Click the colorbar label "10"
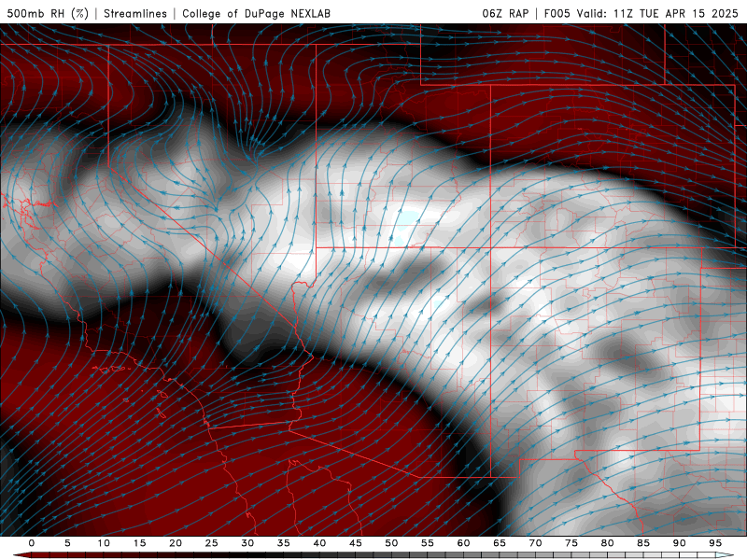747x560 pixels. pos(104,543)
